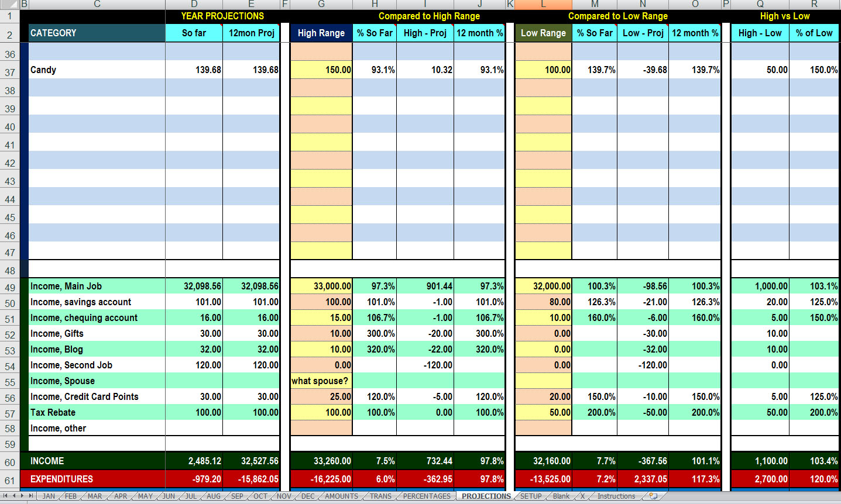Click the last sheet tab scroll arrow

click(x=31, y=496)
